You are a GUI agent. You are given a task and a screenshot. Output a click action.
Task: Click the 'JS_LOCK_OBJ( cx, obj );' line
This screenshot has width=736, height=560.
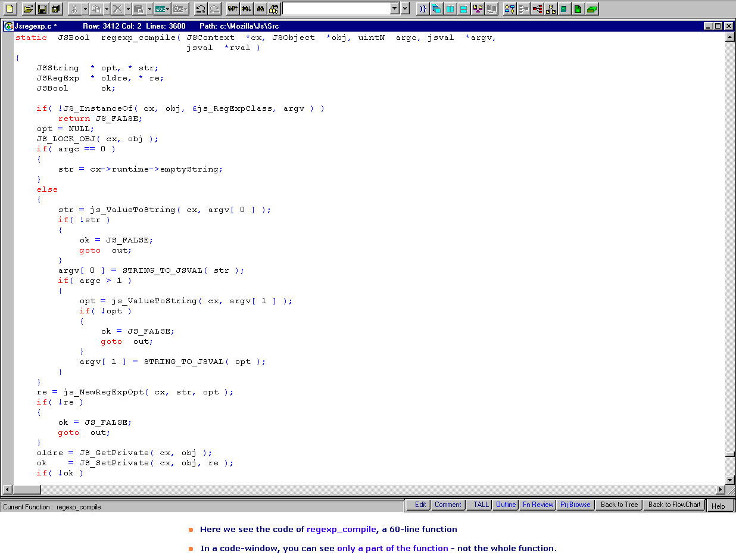point(98,139)
